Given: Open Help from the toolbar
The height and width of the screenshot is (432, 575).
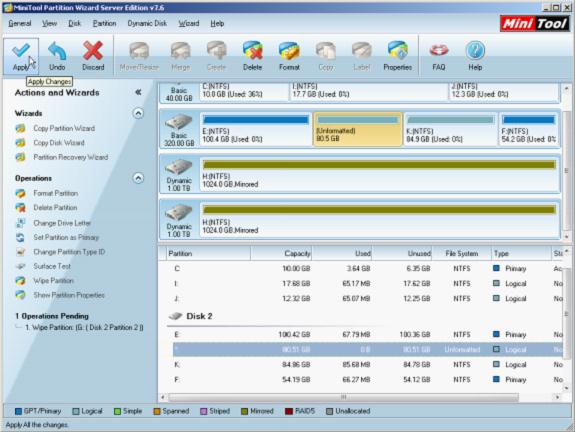Looking at the screenshot, I should point(475,56).
